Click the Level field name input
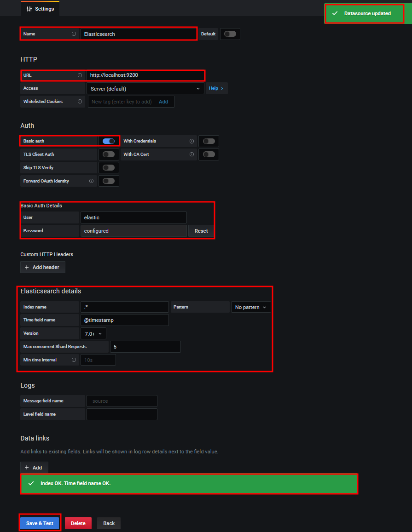Image resolution: width=412 pixels, height=532 pixels. (x=122, y=414)
